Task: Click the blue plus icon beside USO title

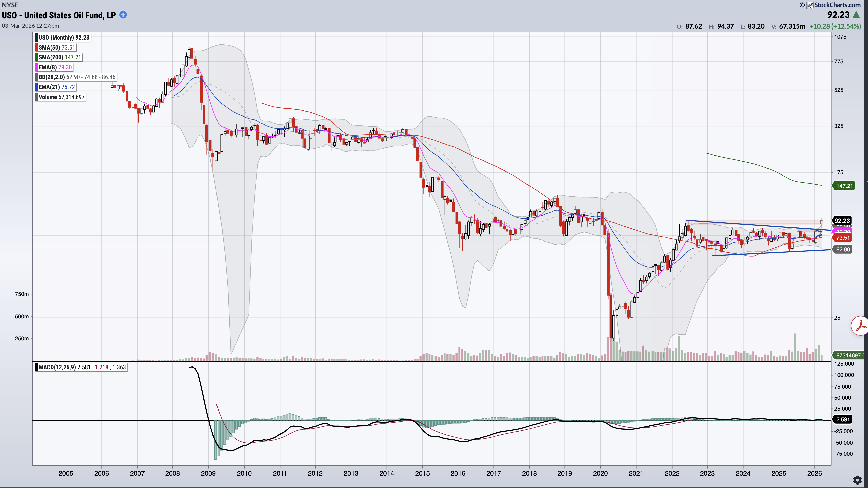Action: click(x=123, y=15)
